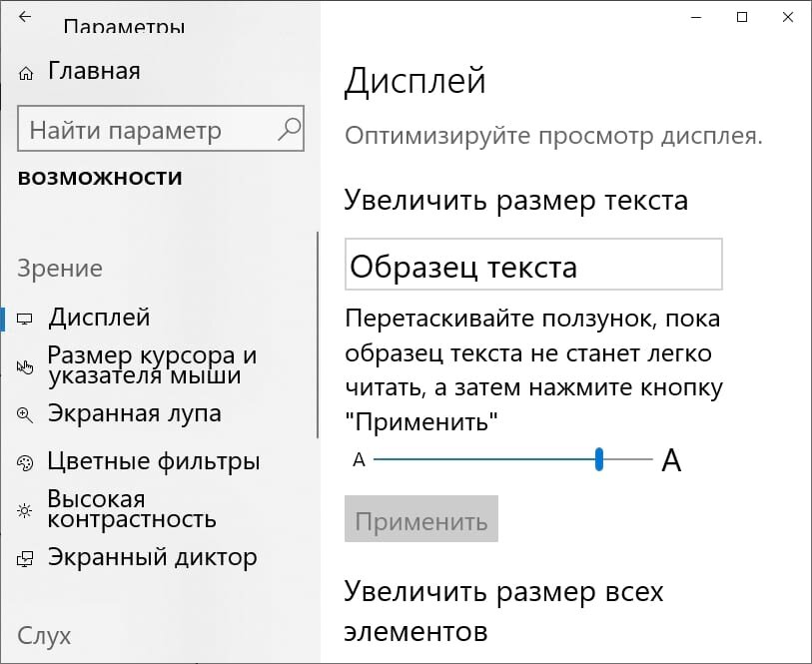Click the Найти параметр search field

click(x=161, y=129)
